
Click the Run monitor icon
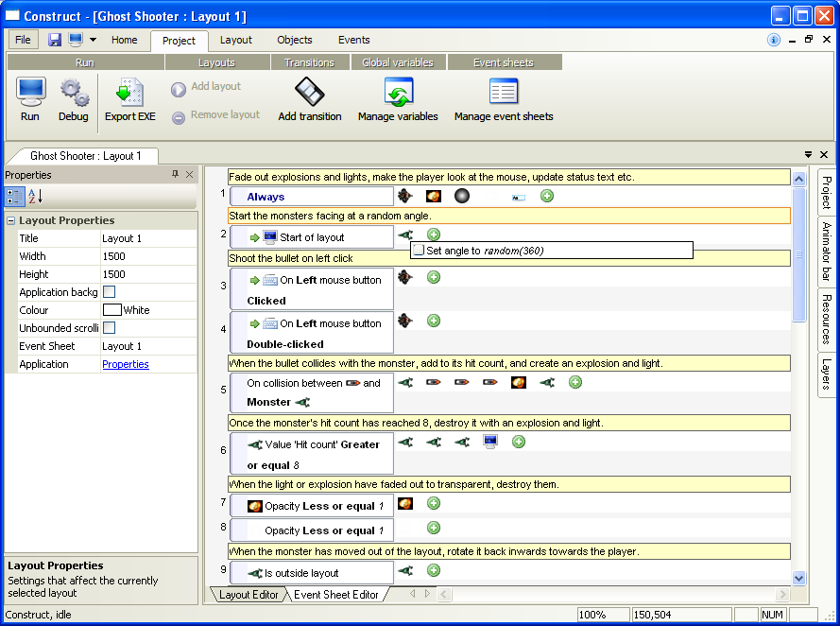click(x=30, y=92)
